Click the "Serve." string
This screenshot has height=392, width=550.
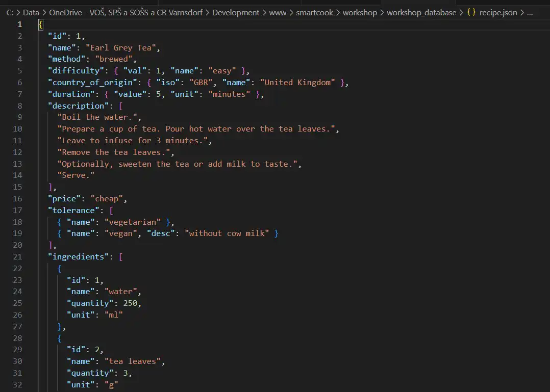click(76, 175)
